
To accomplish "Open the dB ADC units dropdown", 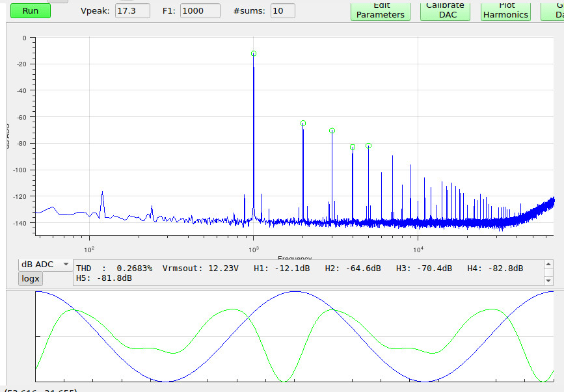I will point(45,265).
